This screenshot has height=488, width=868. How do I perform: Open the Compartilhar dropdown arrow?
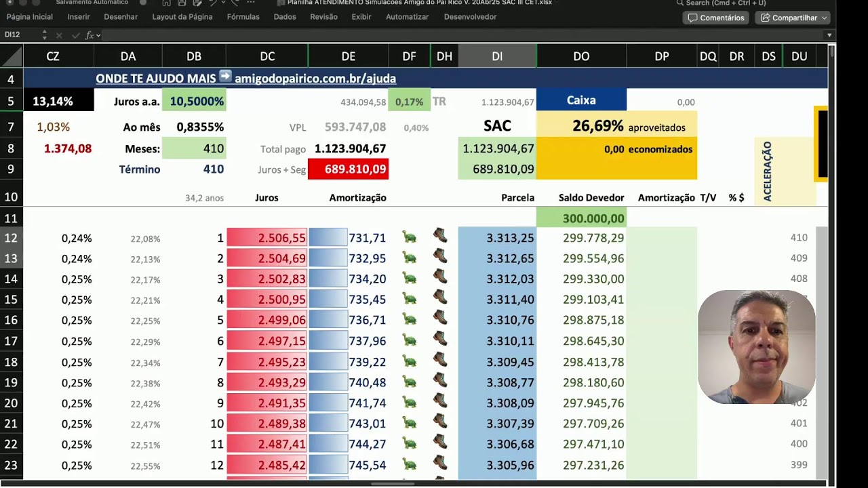click(824, 18)
